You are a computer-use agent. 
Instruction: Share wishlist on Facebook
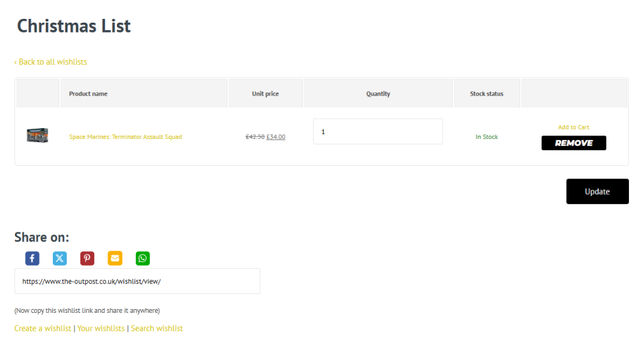(x=32, y=258)
